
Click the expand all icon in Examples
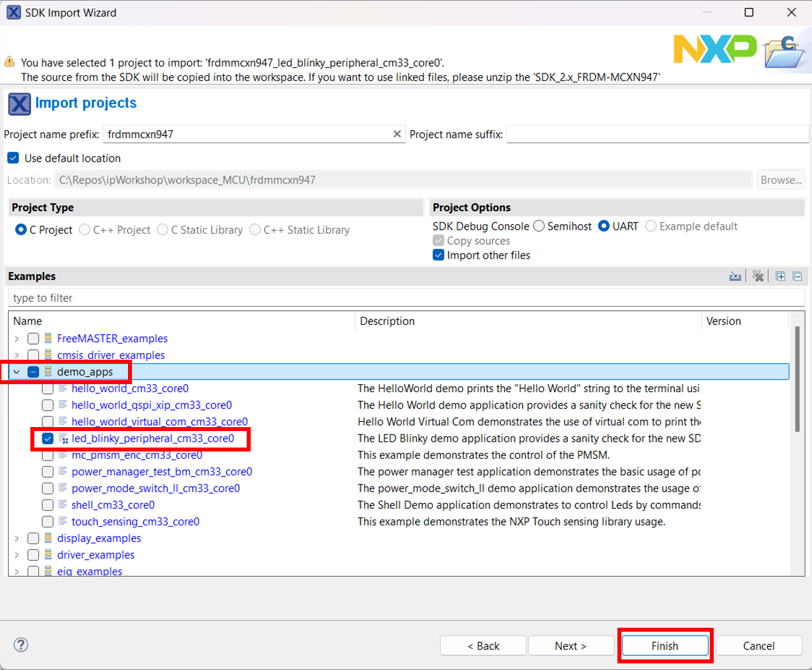pyautogui.click(x=780, y=276)
